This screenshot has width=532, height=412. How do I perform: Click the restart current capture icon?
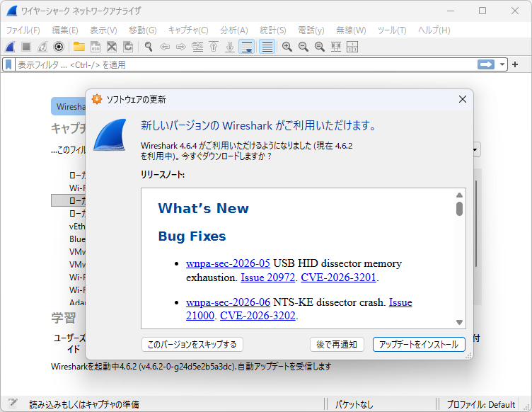42,47
